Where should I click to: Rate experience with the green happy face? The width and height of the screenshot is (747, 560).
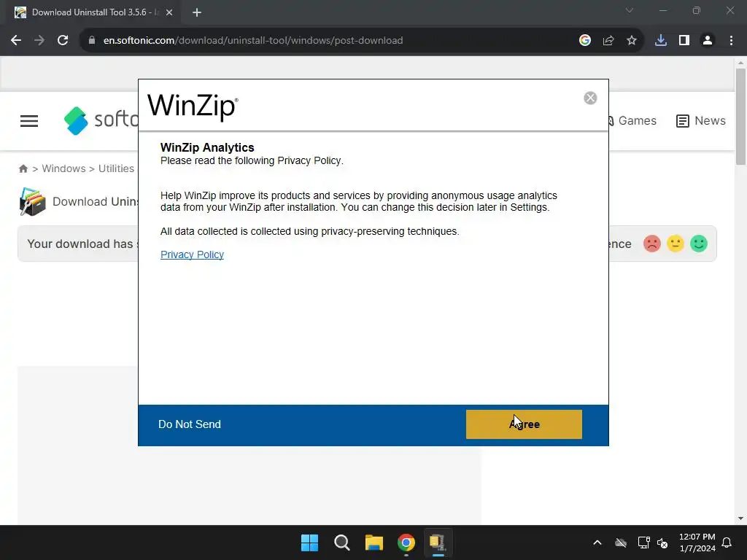click(699, 244)
